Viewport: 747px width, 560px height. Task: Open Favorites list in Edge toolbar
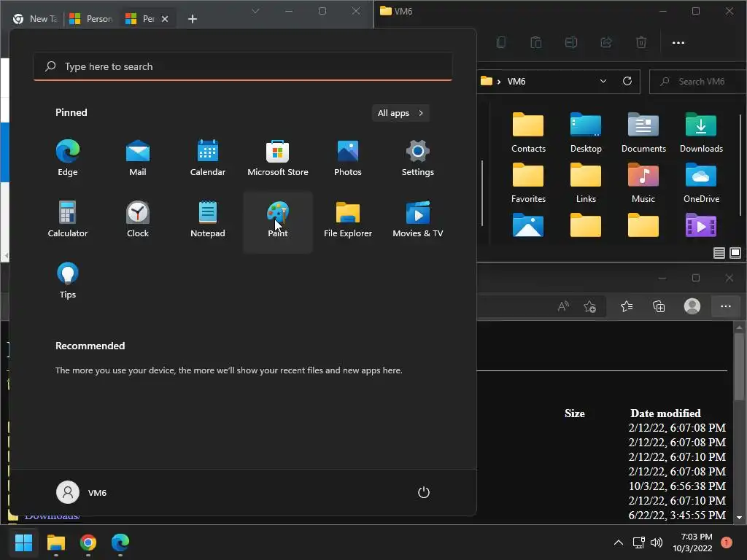point(627,306)
